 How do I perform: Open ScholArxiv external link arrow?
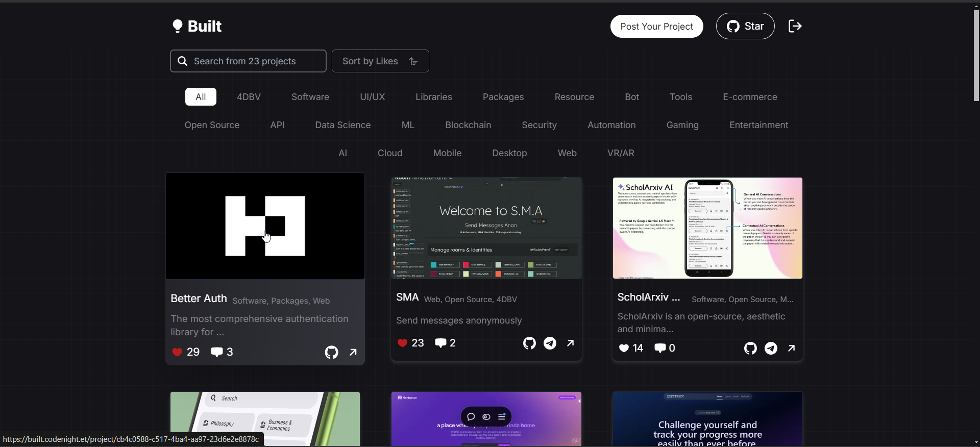[792, 348]
